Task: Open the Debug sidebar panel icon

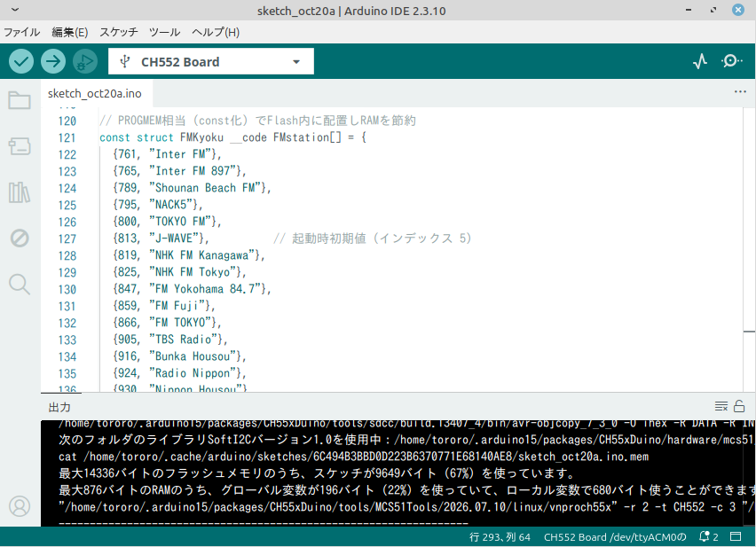Action: (20, 238)
